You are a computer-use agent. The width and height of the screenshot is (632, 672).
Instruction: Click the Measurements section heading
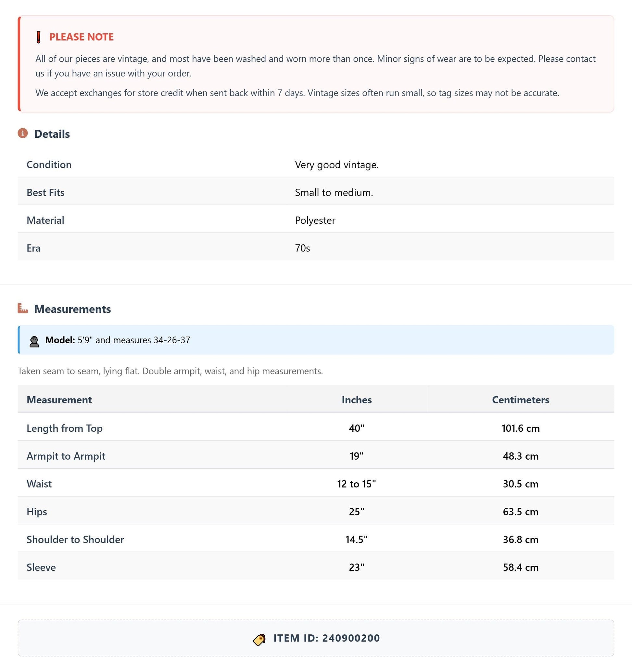tap(73, 309)
